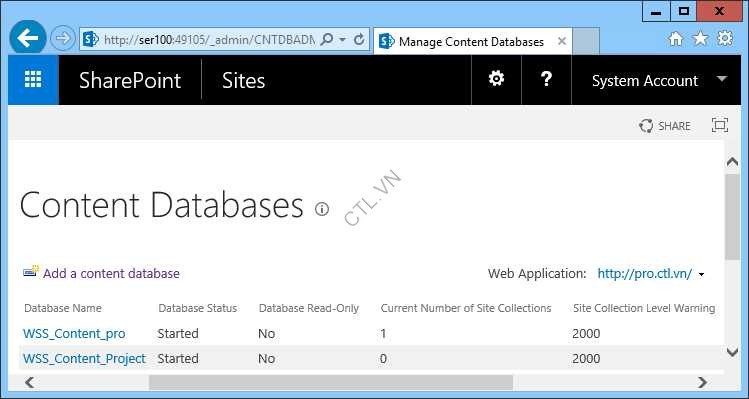Click the vertical scrollbar thumb
The height and width of the screenshot is (399, 749).
pyautogui.click(x=732, y=216)
